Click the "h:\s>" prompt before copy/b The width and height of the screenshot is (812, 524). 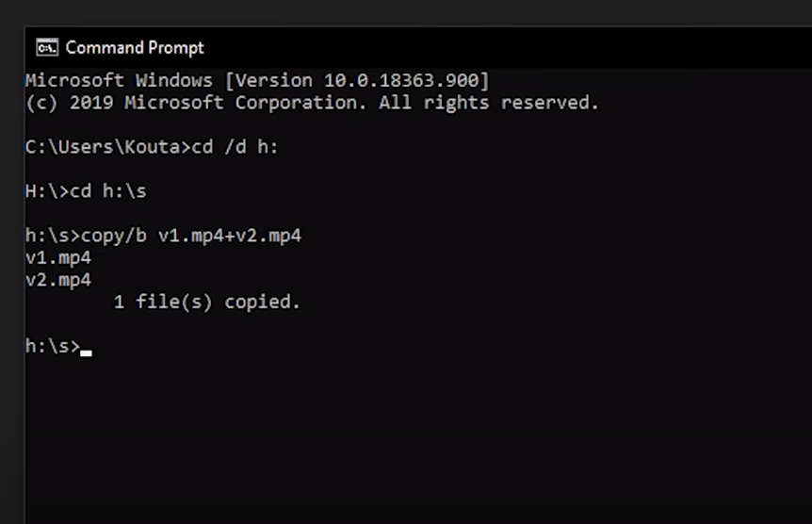[53, 236]
